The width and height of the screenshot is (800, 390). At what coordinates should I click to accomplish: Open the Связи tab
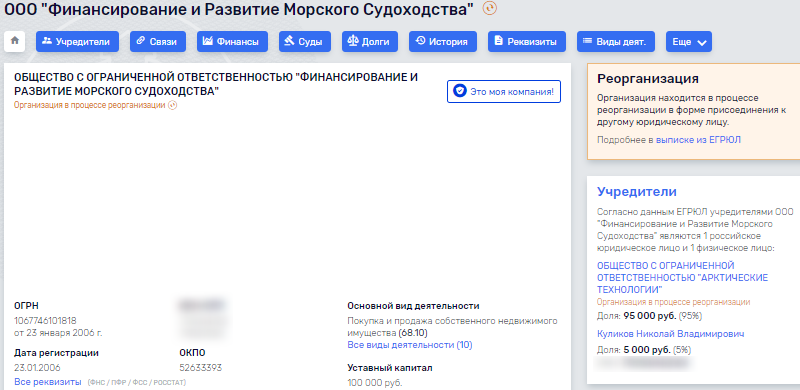tap(158, 42)
